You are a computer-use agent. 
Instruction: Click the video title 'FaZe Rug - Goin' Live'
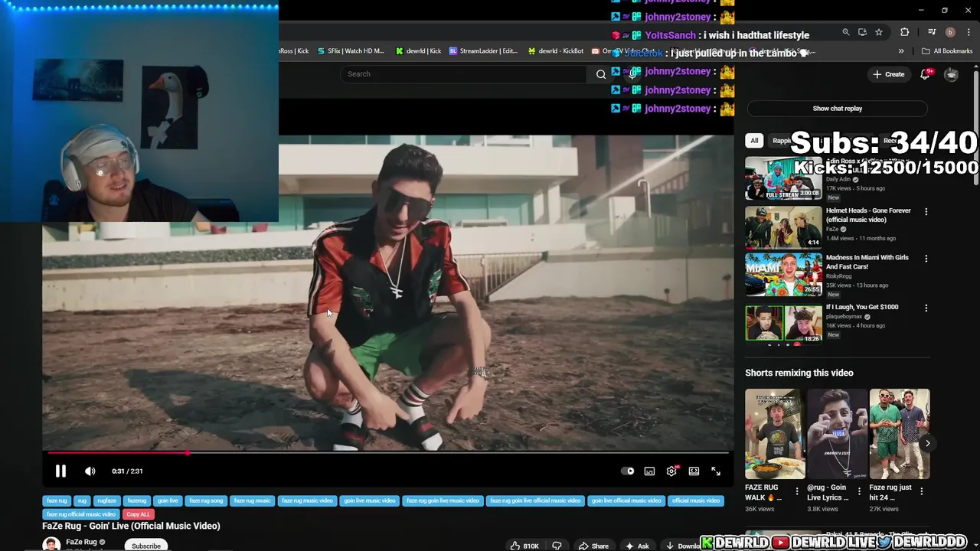coord(131,526)
